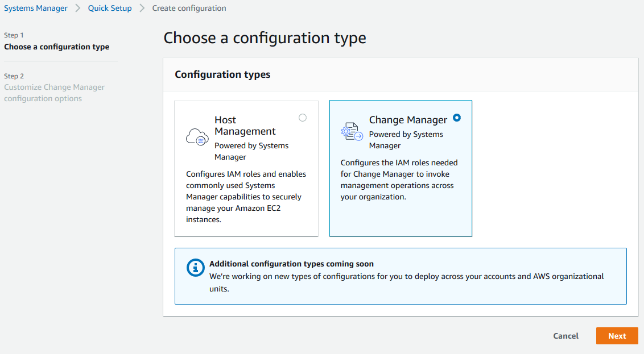The height and width of the screenshot is (354, 644).
Task: Click 'Additional configuration types coming soon' heading
Action: coord(292,264)
